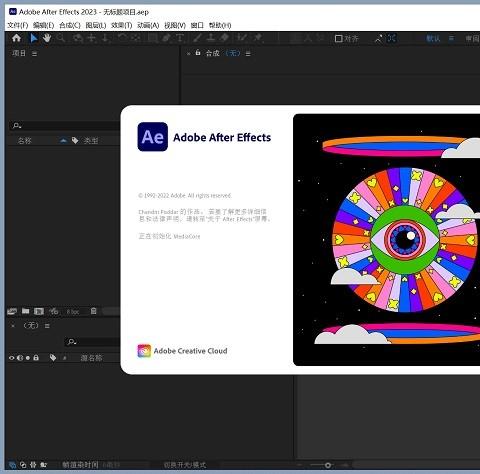Create a new composition icon
This screenshot has height=474, width=480.
pyautogui.click(x=39, y=311)
